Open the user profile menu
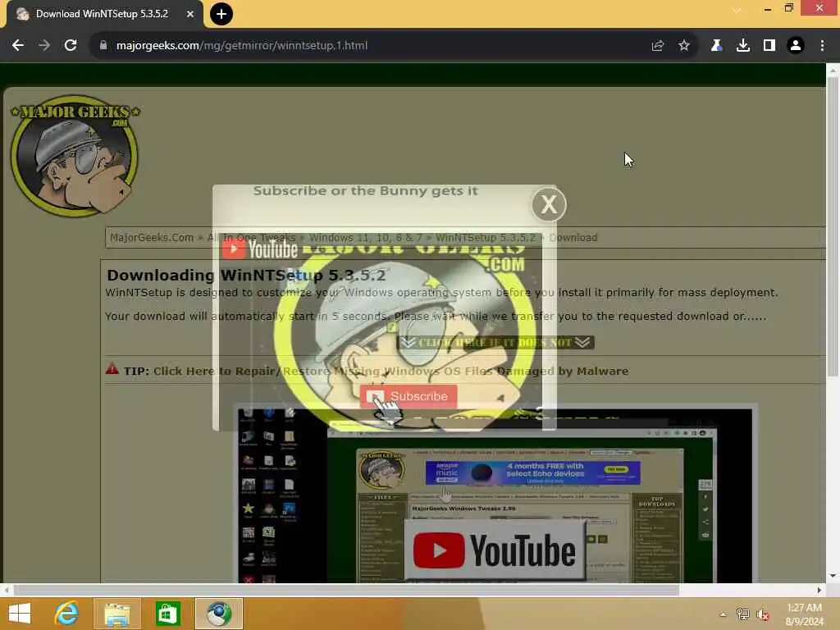 pos(796,46)
